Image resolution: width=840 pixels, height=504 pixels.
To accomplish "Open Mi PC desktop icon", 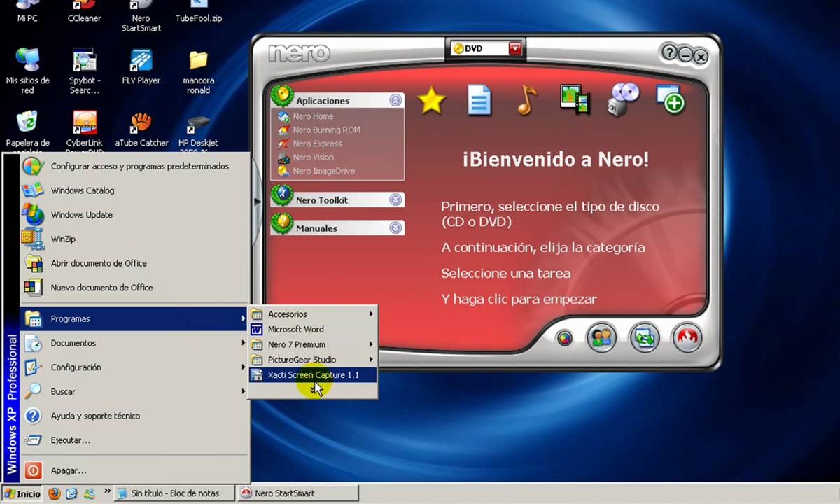I will (x=27, y=13).
